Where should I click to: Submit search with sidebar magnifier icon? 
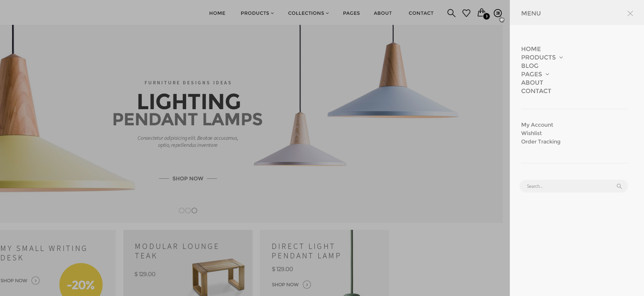coord(619,186)
